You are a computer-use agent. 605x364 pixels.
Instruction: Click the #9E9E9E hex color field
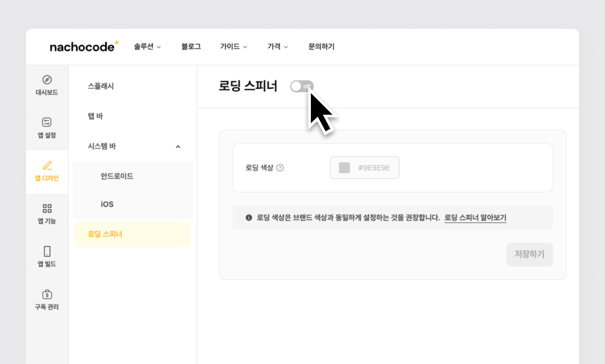pos(374,168)
